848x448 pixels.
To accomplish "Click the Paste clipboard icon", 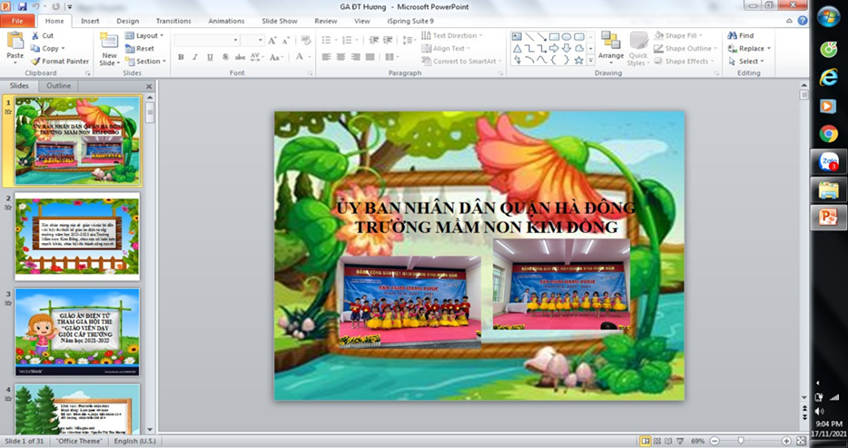I will pos(15,42).
